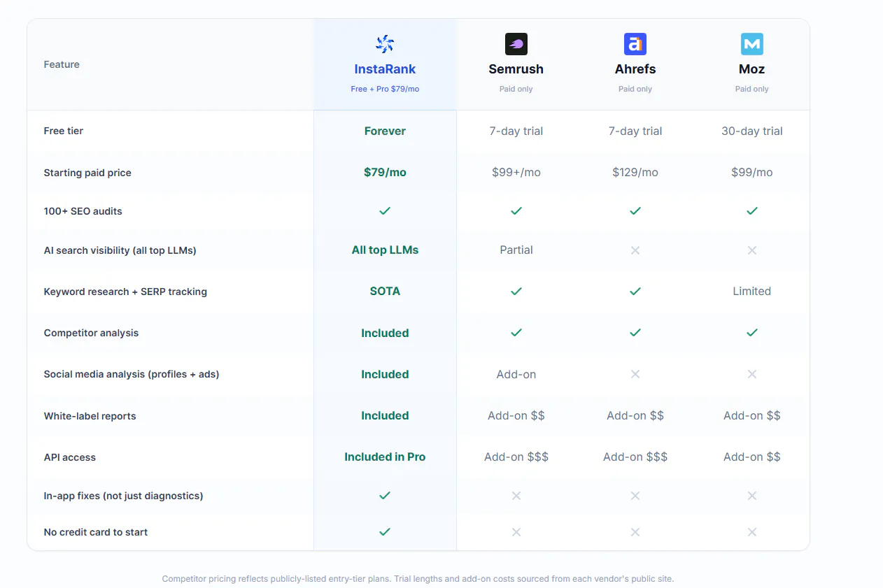Click Moz '30-day trial' cell
Image resolution: width=883 pixels, height=588 pixels.
tap(752, 131)
